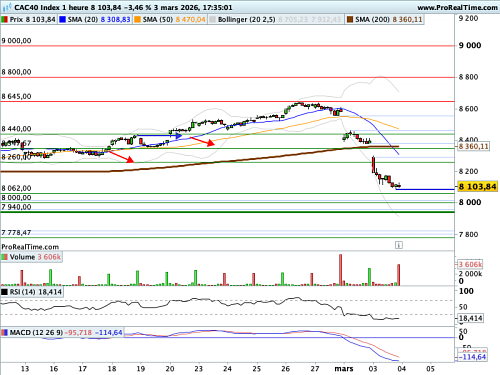Click the 8 360,11 SMA value tag on the price axis

click(x=473, y=146)
